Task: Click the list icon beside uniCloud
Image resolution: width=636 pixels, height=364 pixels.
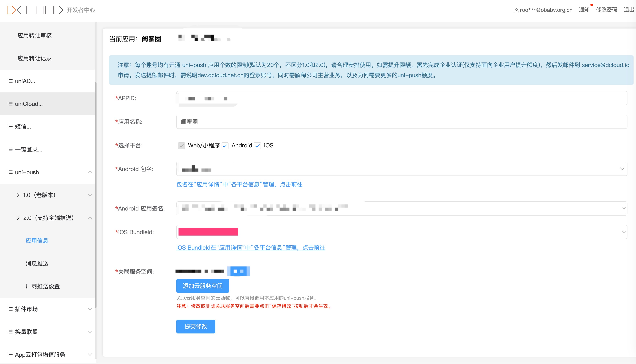Action: [10, 104]
